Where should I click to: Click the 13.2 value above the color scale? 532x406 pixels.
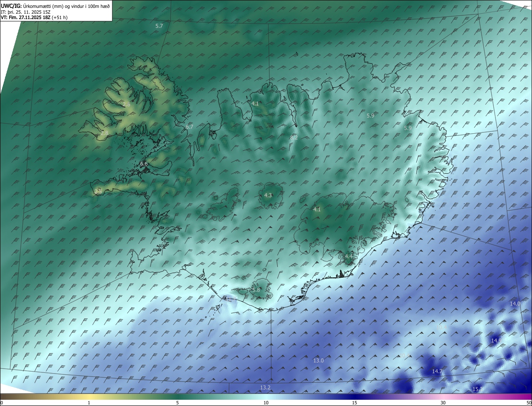tap(265, 388)
